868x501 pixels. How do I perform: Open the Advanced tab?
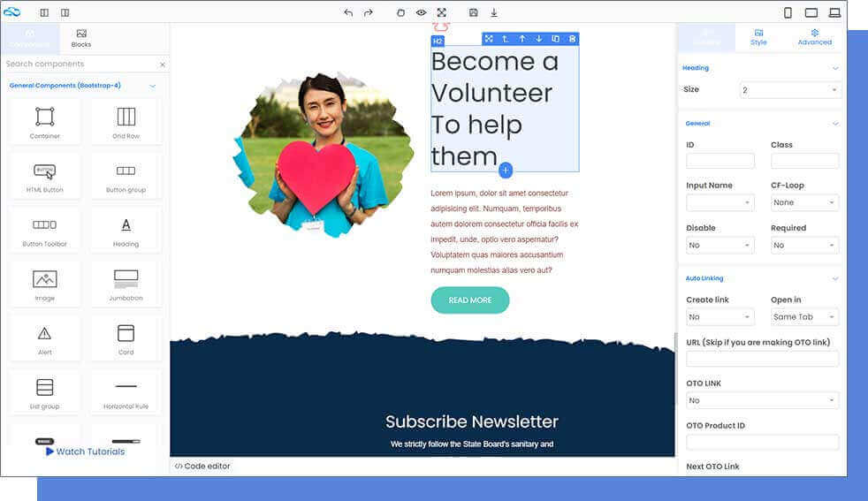click(x=814, y=38)
